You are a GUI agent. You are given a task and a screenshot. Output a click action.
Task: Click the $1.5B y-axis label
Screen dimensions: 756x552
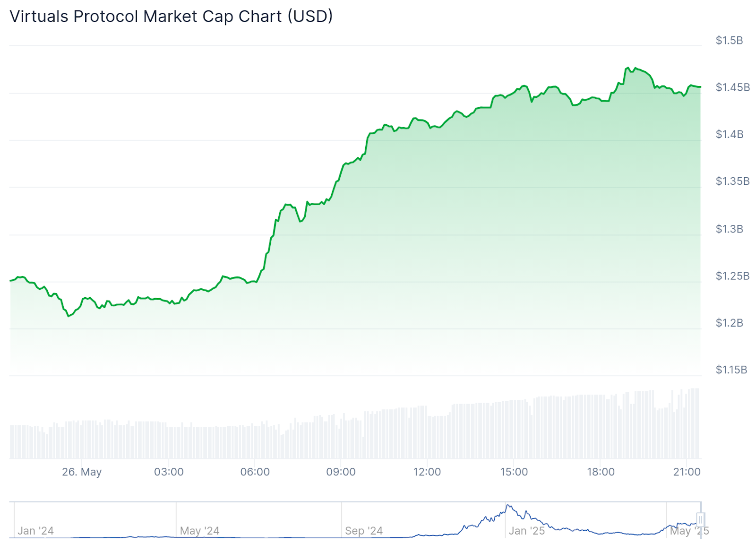(729, 41)
